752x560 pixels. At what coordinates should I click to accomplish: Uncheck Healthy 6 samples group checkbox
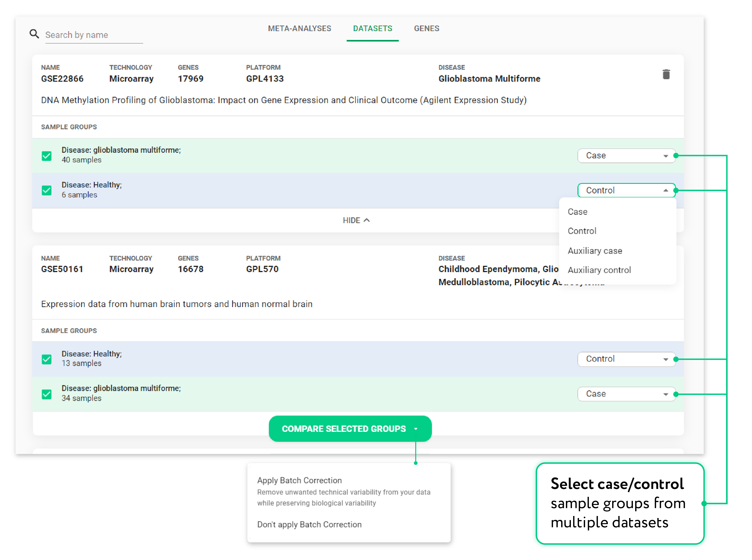coord(47,190)
